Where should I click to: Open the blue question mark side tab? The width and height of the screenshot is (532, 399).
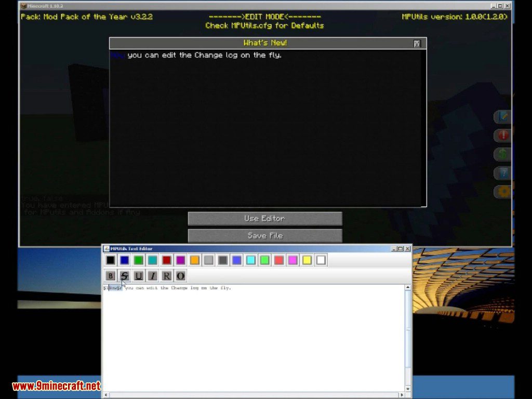coord(502,173)
